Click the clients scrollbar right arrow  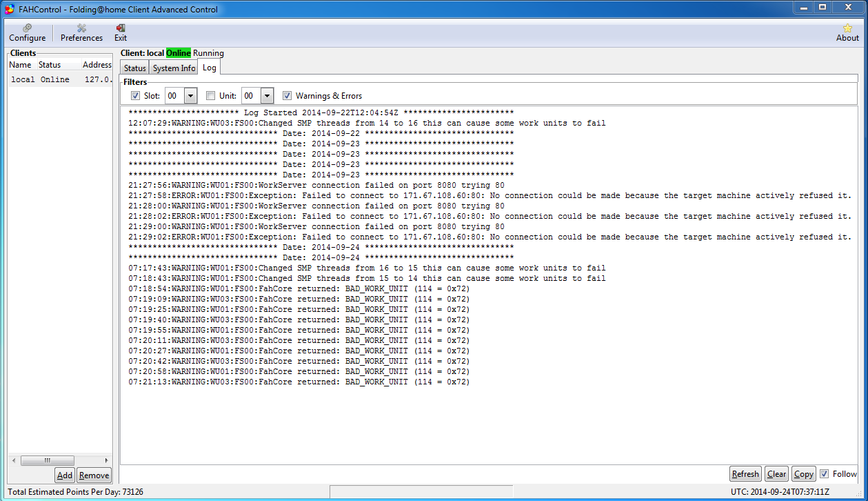tap(106, 460)
